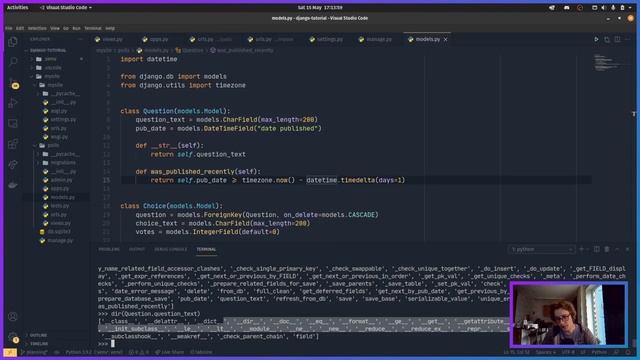Open the Extensions view
The width and height of the screenshot is (640, 360).
[13, 144]
